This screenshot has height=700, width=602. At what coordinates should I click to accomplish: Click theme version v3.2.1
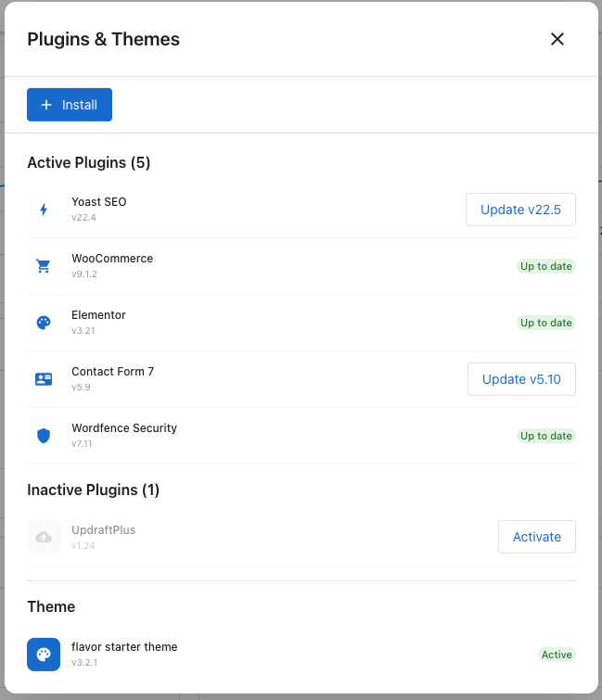[84, 663]
